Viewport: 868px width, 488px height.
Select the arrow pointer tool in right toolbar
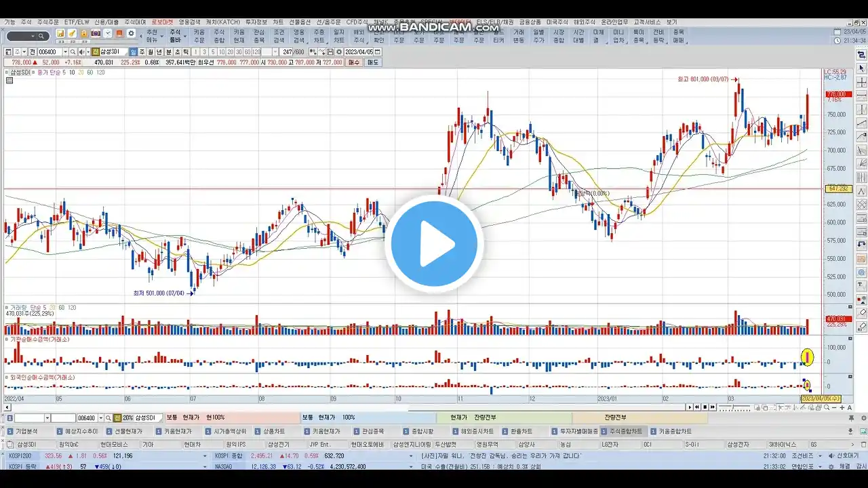862,68
